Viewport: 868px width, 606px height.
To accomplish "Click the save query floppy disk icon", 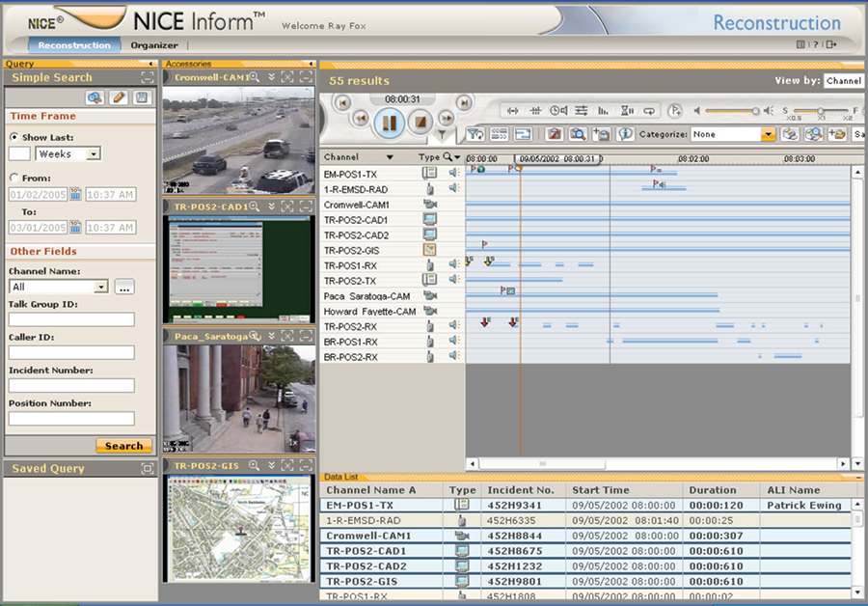I will point(142,97).
